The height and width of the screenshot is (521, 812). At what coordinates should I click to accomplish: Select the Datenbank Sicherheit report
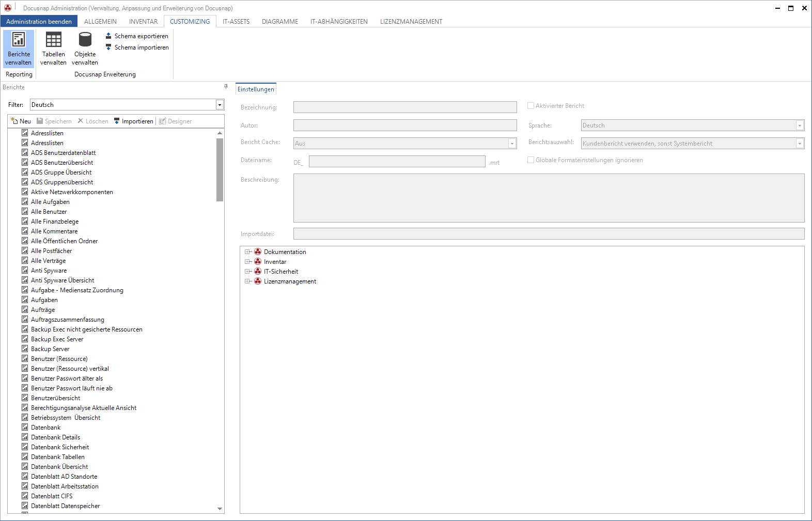point(60,447)
